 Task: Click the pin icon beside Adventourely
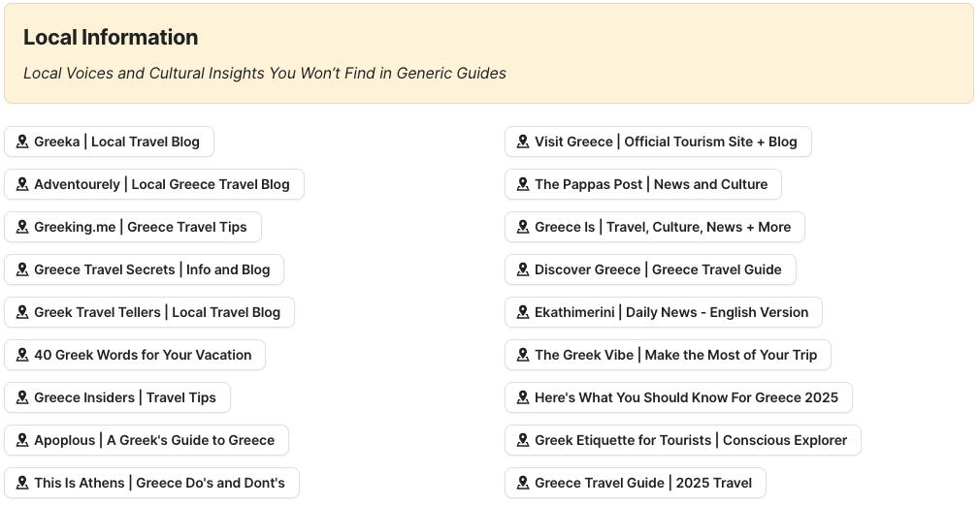click(22, 184)
